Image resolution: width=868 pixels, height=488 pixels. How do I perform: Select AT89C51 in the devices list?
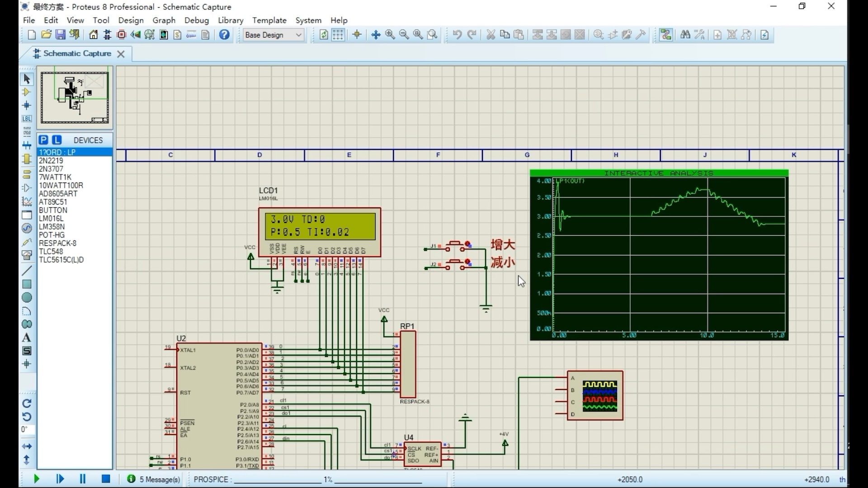click(53, 202)
